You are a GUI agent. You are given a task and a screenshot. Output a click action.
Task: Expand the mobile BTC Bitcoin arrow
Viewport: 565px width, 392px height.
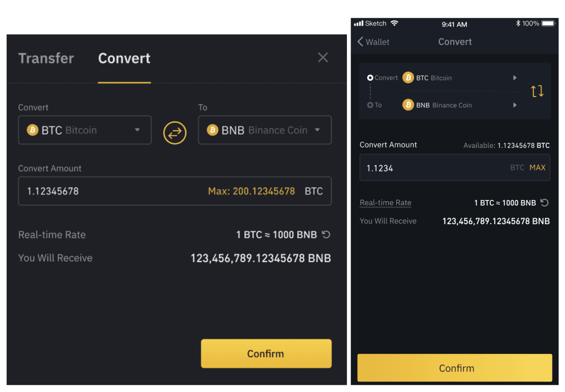point(514,78)
